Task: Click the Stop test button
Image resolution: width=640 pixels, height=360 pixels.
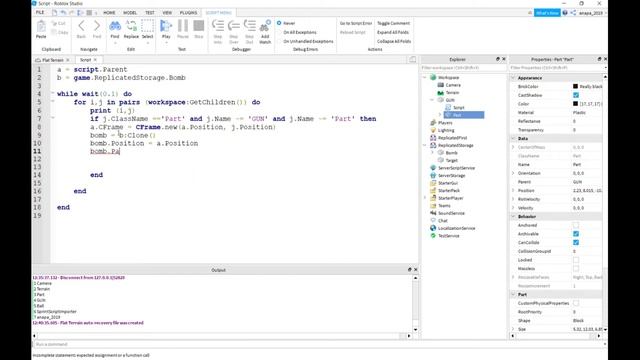Action: 199,26
